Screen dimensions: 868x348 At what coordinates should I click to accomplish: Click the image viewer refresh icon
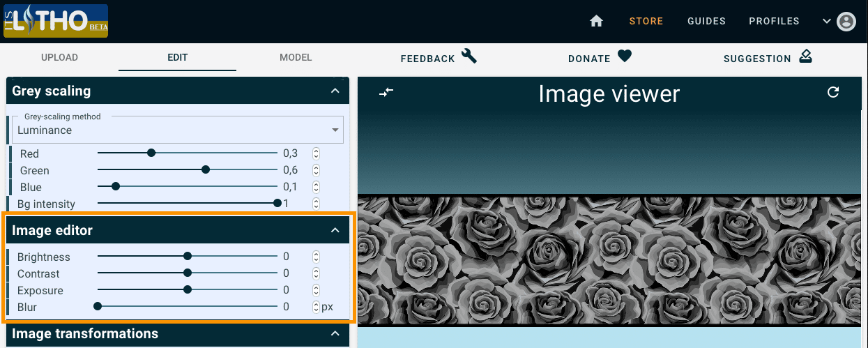point(833,92)
